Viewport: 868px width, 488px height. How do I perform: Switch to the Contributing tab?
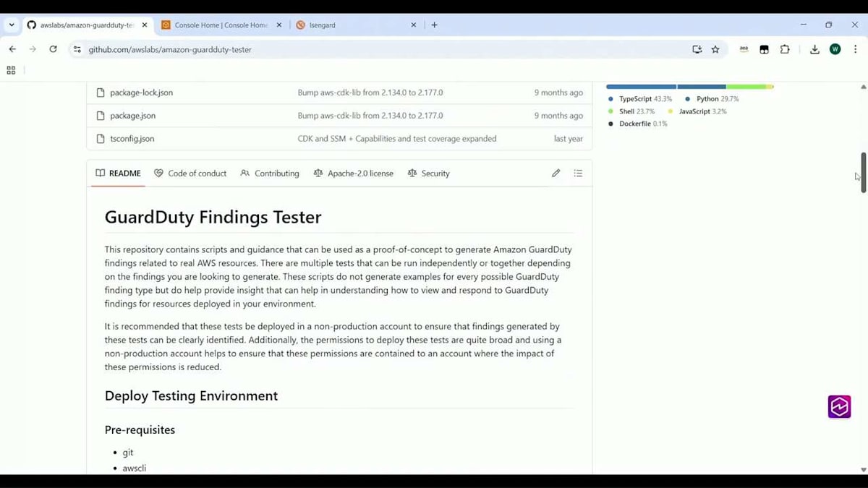(x=270, y=174)
